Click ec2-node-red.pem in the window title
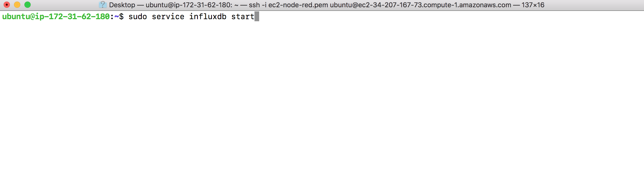Viewport: 644px width, 171px height. (x=298, y=5)
